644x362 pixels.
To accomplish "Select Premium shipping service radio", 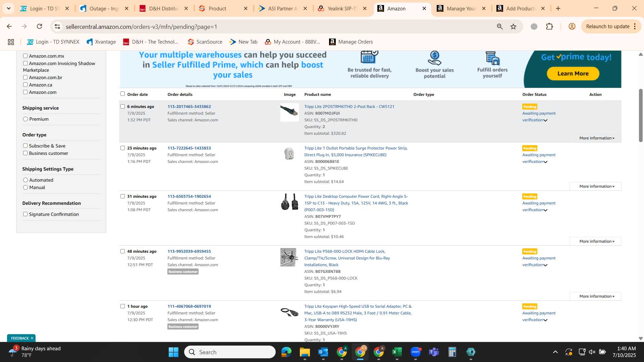I will (25, 119).
